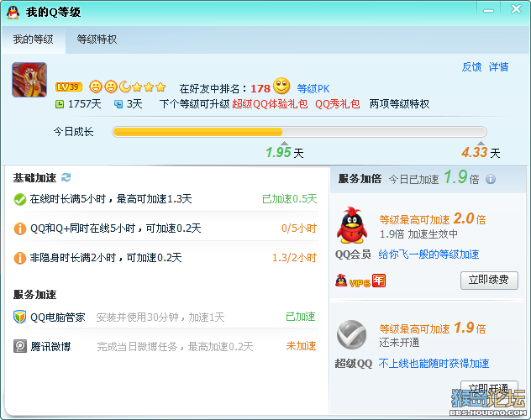Screen dimensions: 531x420
Task: Click the 1.9倍 加速生效中 text
Action: coord(418,234)
